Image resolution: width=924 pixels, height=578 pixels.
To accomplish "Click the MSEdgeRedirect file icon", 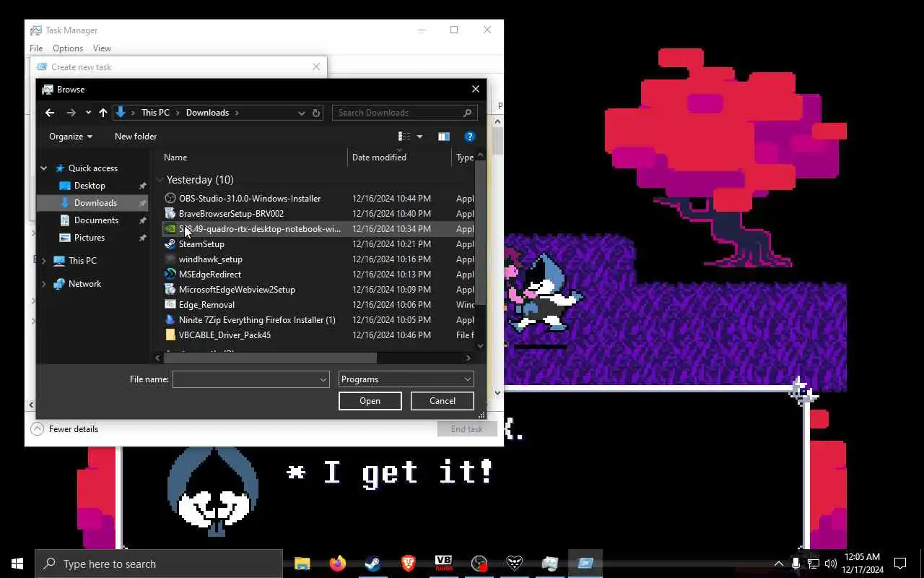I will tap(170, 274).
